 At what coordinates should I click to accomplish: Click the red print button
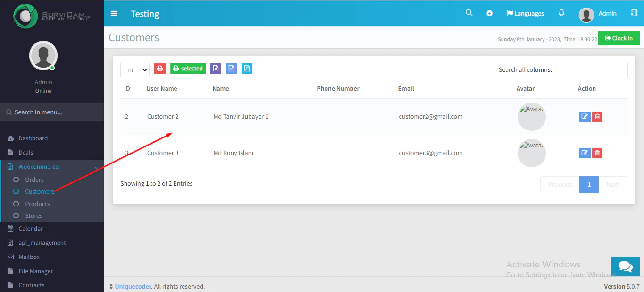(x=160, y=69)
